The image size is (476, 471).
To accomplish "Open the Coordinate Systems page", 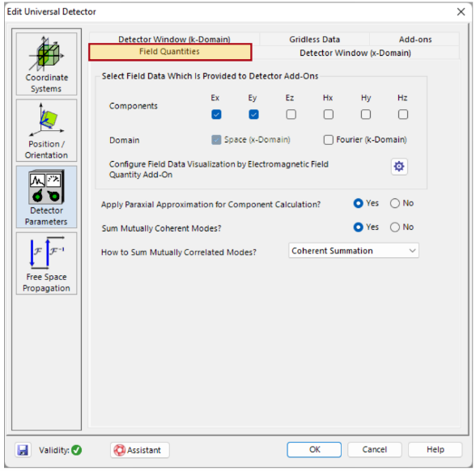I will 46,64.
